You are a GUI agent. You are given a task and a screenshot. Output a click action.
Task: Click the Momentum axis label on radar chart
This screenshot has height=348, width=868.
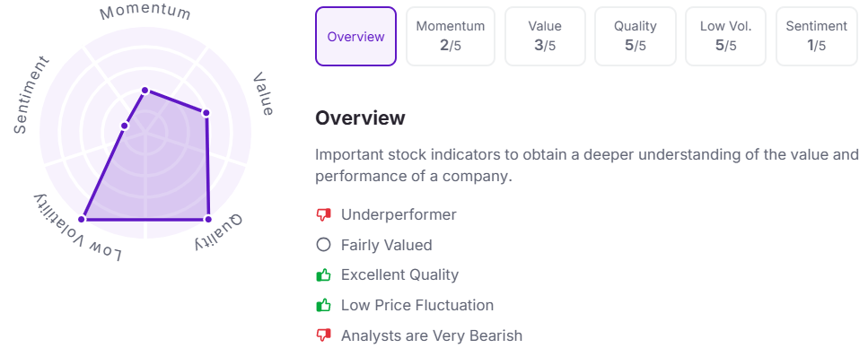click(x=145, y=13)
